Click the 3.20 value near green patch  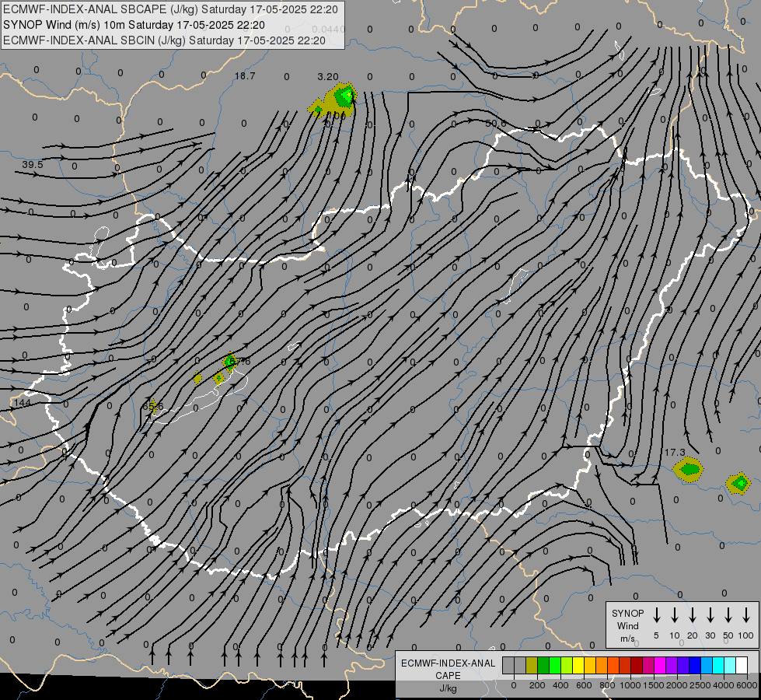click(328, 77)
